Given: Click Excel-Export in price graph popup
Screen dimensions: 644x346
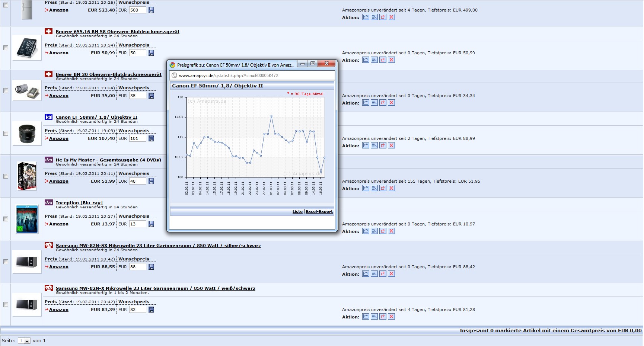Looking at the screenshot, I should coord(319,212).
